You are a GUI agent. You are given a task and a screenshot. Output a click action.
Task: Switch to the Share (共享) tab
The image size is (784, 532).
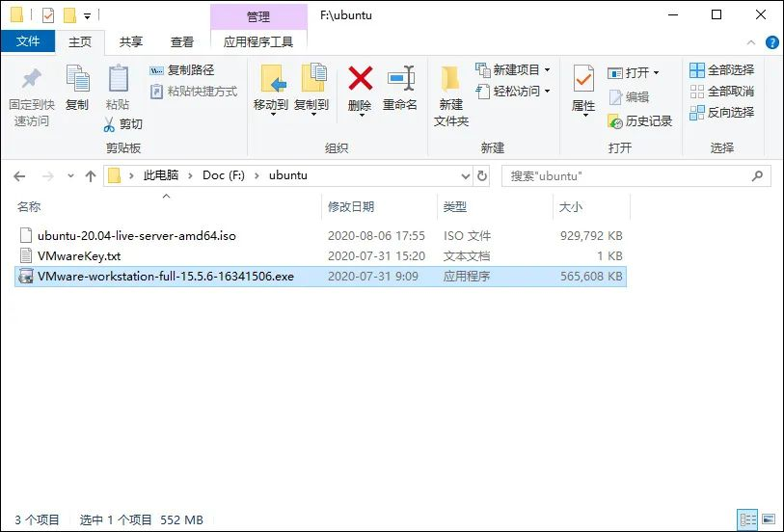[131, 42]
